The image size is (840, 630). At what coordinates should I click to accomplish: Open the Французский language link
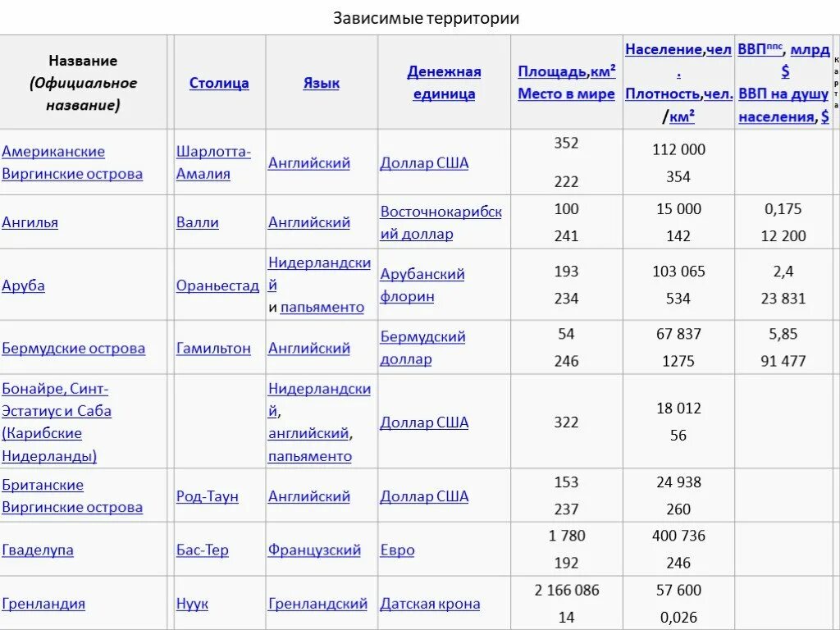314,550
